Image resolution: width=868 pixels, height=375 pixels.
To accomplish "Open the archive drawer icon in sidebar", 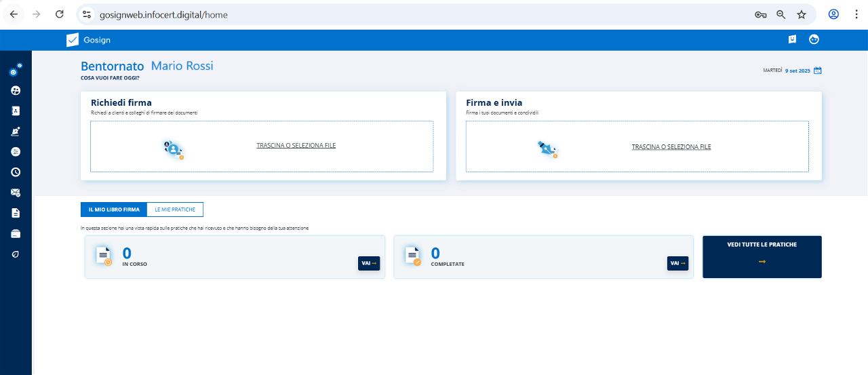I will click(16, 233).
